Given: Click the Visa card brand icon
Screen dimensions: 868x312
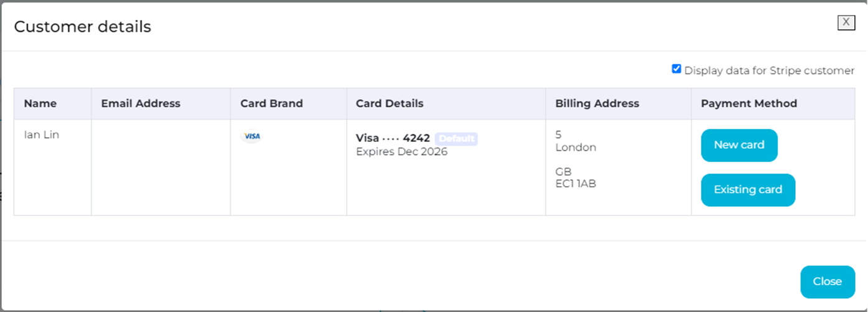Looking at the screenshot, I should 251,136.
